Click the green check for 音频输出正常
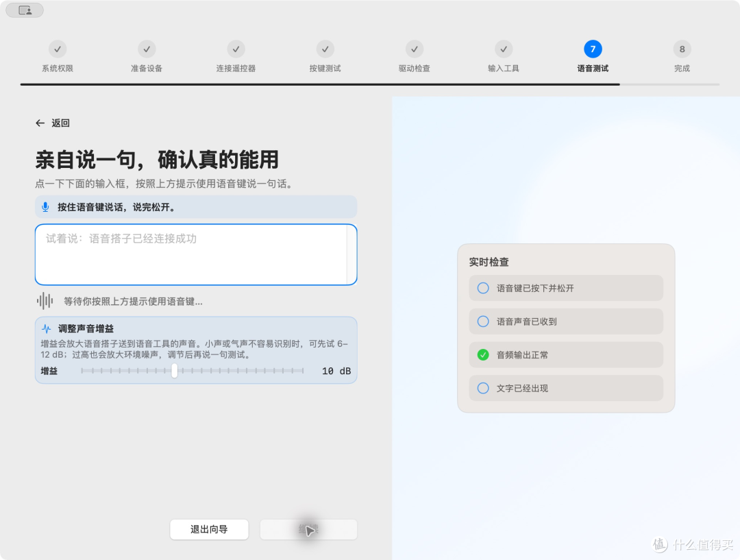The height and width of the screenshot is (560, 740). click(483, 354)
